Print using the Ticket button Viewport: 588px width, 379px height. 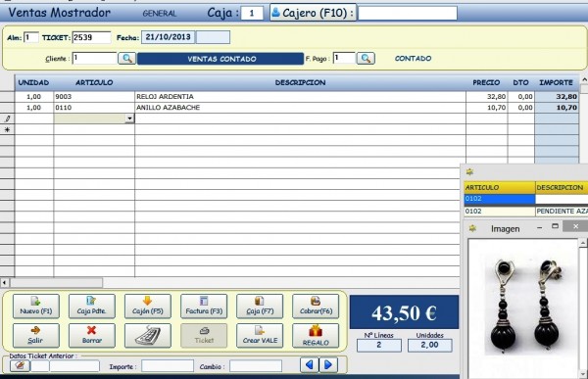click(x=204, y=336)
